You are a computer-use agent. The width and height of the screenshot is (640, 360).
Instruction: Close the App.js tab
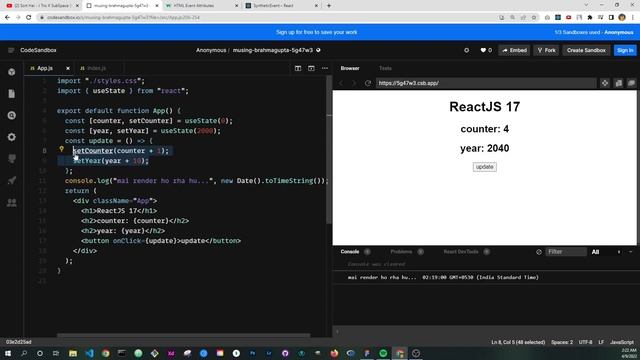[x=68, y=68]
